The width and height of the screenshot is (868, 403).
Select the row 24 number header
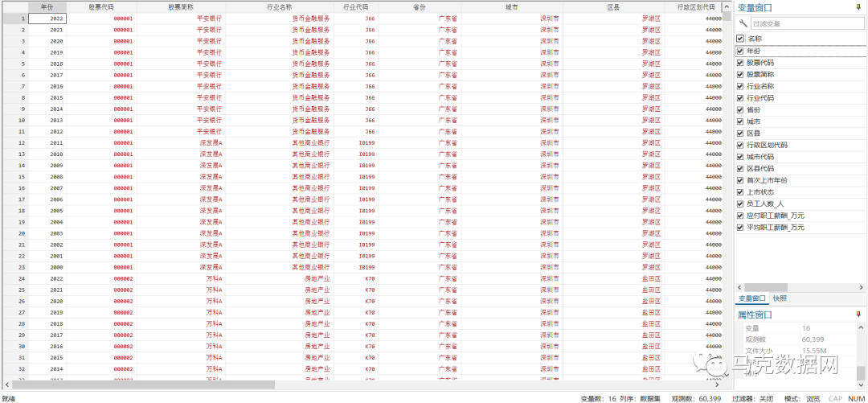[x=14, y=279]
